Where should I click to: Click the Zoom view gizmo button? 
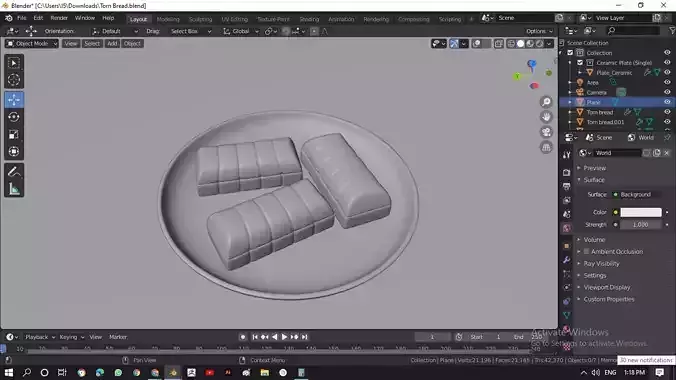(x=546, y=102)
